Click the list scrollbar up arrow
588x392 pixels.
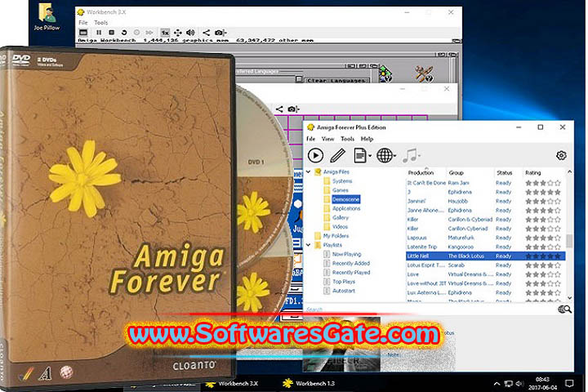tap(569, 171)
